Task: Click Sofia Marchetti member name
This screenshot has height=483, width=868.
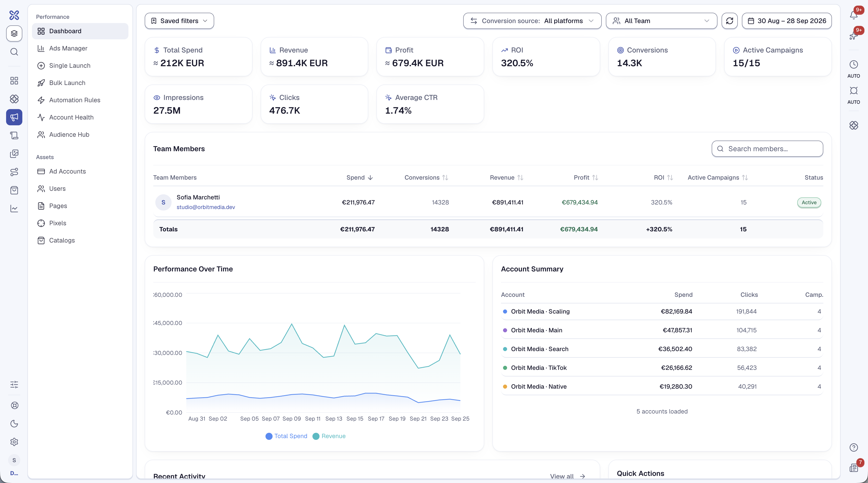Action: 198,197
